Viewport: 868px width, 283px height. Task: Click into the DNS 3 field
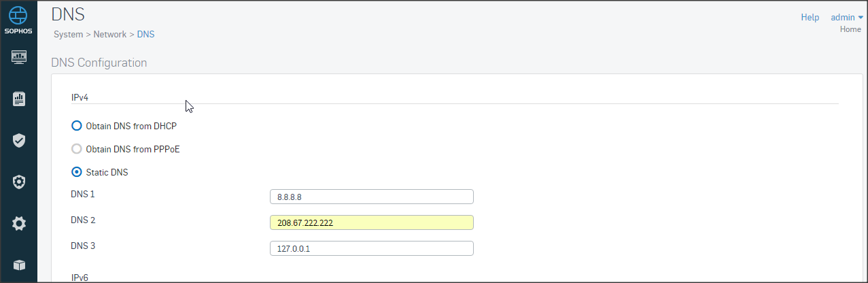click(x=371, y=248)
